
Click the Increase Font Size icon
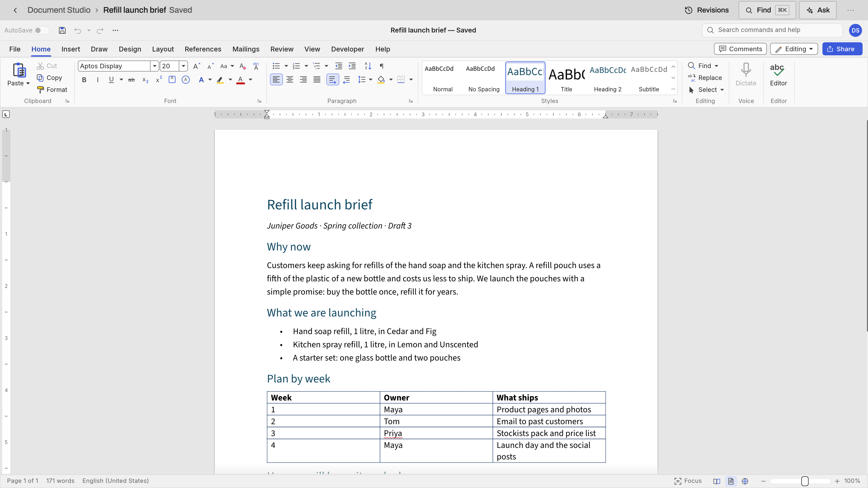196,66
